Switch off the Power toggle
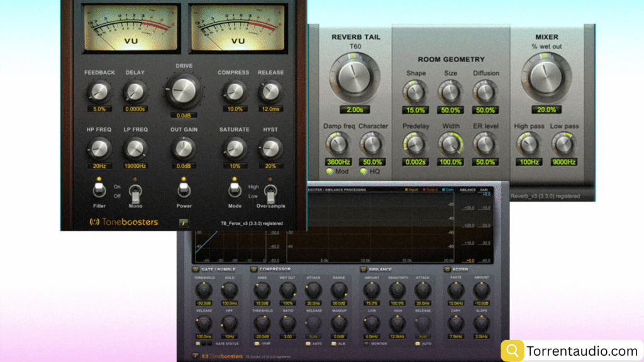Viewport: 644px width, 362px height. click(x=184, y=189)
